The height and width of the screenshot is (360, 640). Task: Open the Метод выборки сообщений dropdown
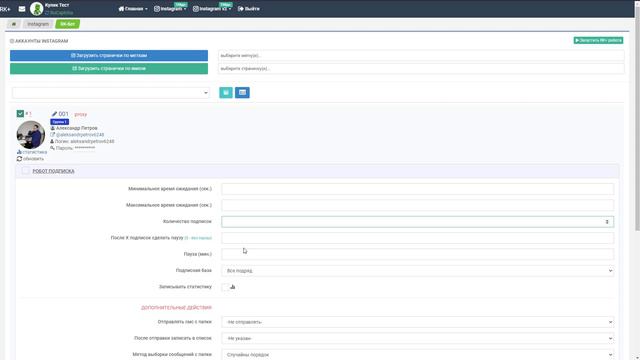(418, 355)
